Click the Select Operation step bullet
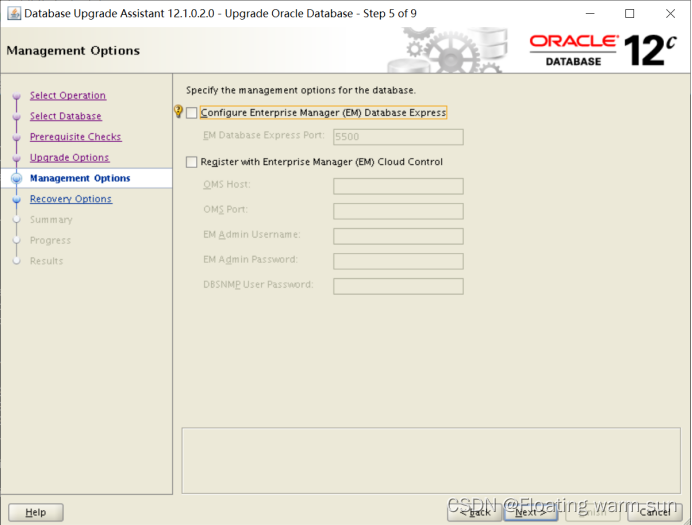The image size is (692, 525). 17,96
